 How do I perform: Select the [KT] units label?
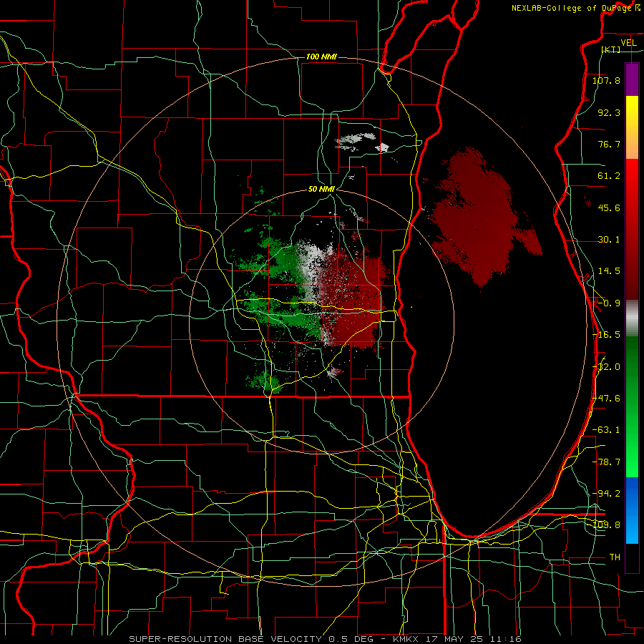click(611, 49)
